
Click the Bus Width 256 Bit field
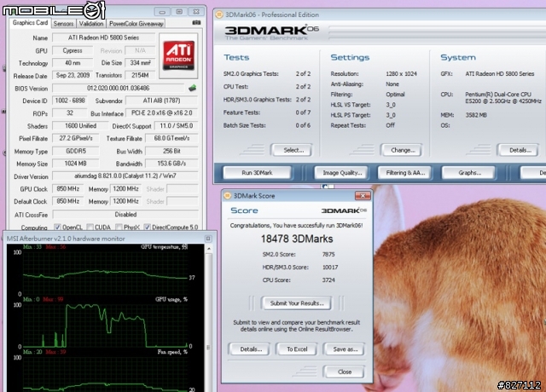point(171,151)
